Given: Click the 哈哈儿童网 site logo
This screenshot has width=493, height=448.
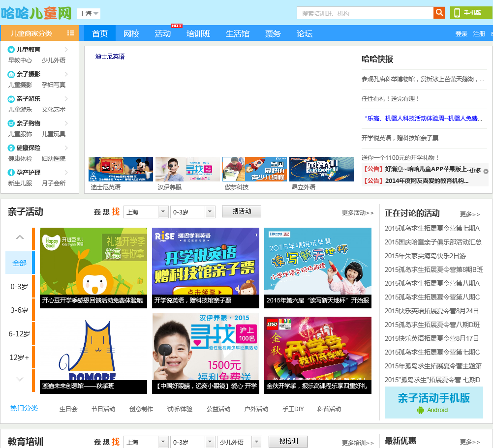Looking at the screenshot, I should click(36, 13).
